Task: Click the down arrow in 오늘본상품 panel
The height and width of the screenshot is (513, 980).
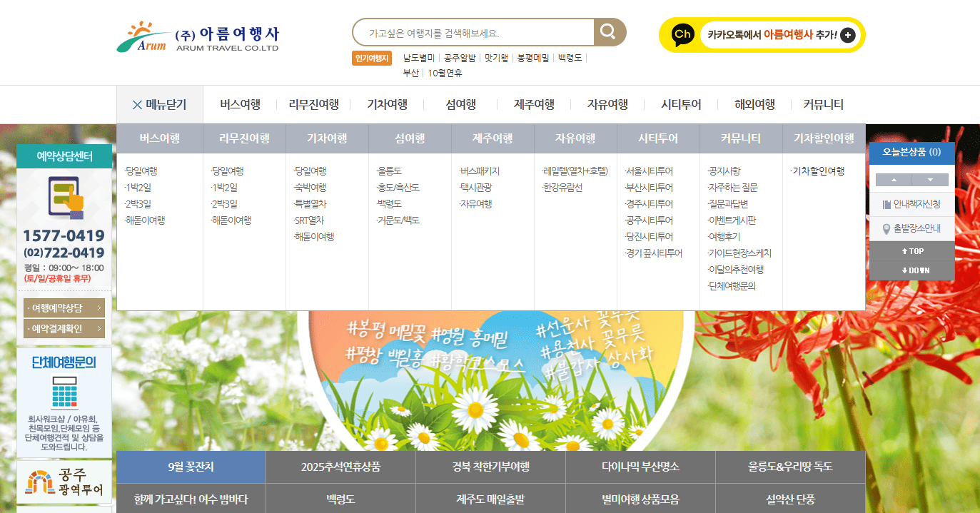Action: [931, 180]
